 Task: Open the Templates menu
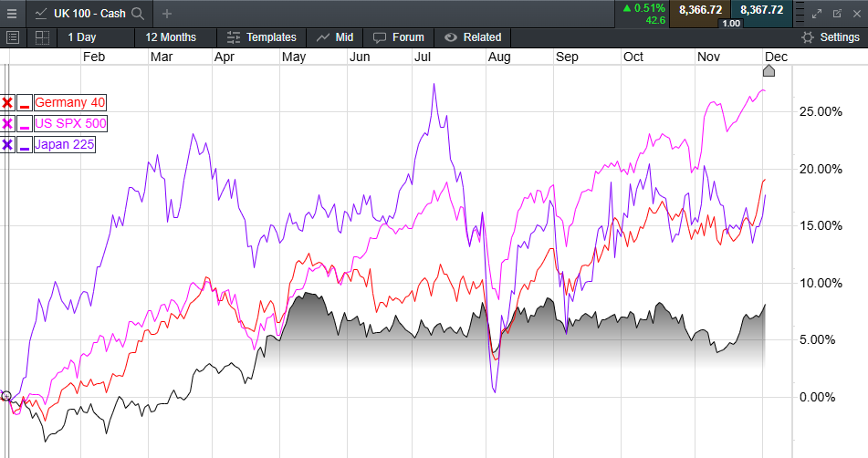(262, 37)
